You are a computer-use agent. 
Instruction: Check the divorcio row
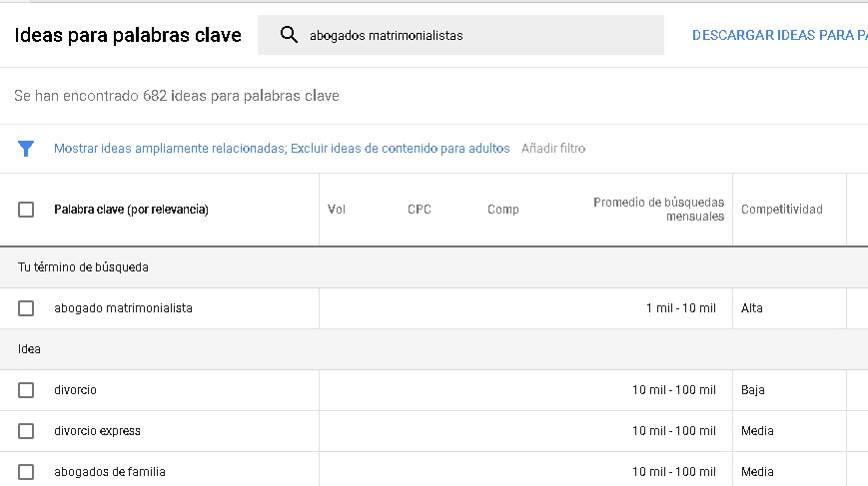pyautogui.click(x=26, y=390)
